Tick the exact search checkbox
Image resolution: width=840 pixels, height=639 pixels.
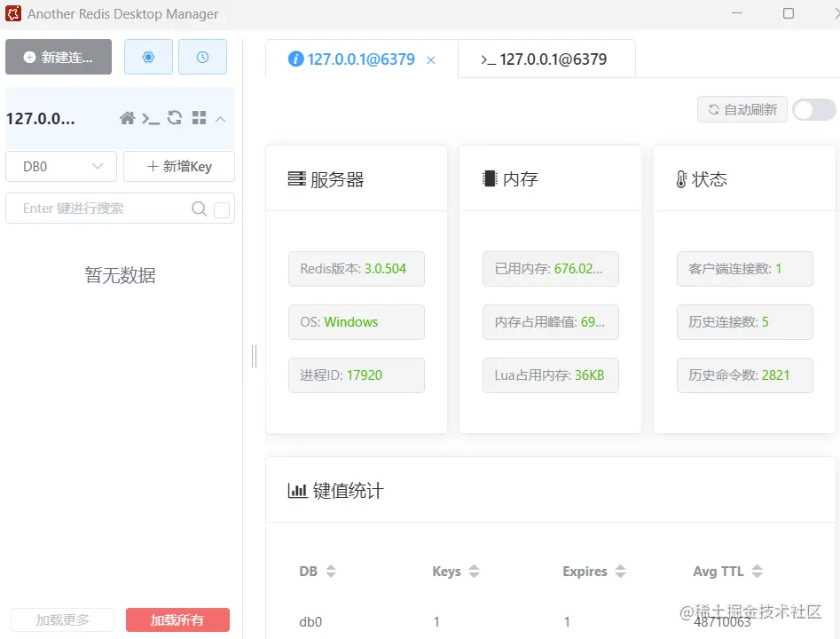pyautogui.click(x=222, y=209)
